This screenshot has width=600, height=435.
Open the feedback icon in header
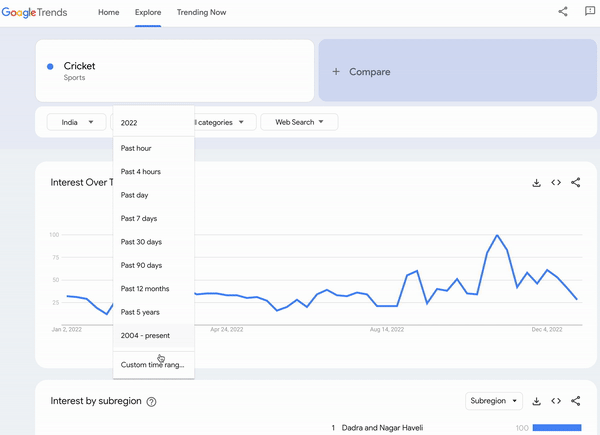pyautogui.click(x=590, y=11)
